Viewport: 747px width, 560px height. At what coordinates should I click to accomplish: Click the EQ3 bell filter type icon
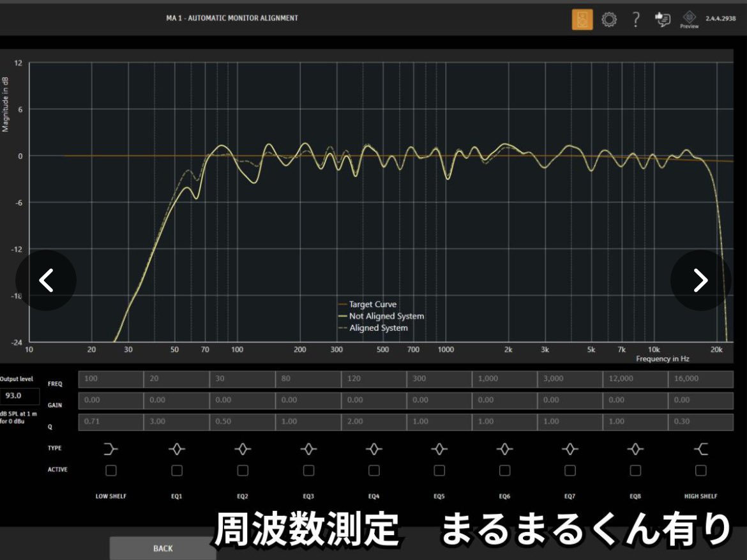coord(308,448)
